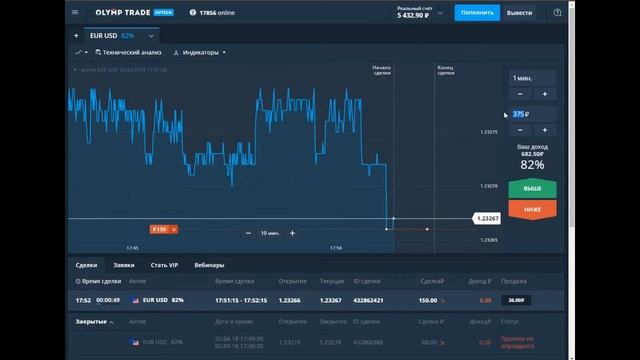Collapse the Закрытые section
Image resolution: width=640 pixels, height=360 pixels.
point(94,322)
